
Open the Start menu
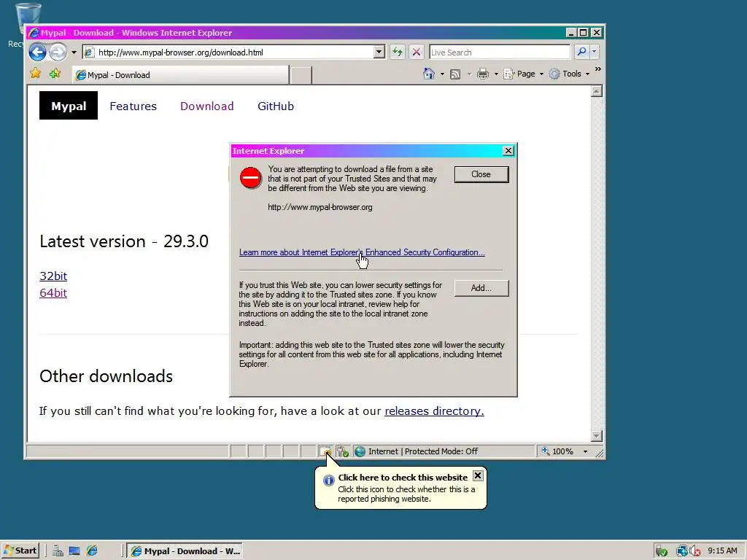[x=20, y=551]
